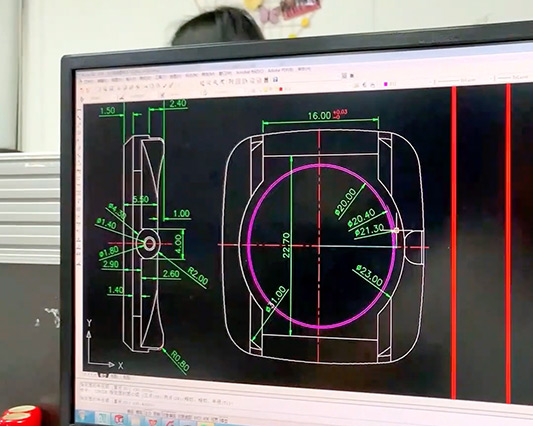Select the 2.60 dimension text
533x426 pixels.
[x=171, y=273]
